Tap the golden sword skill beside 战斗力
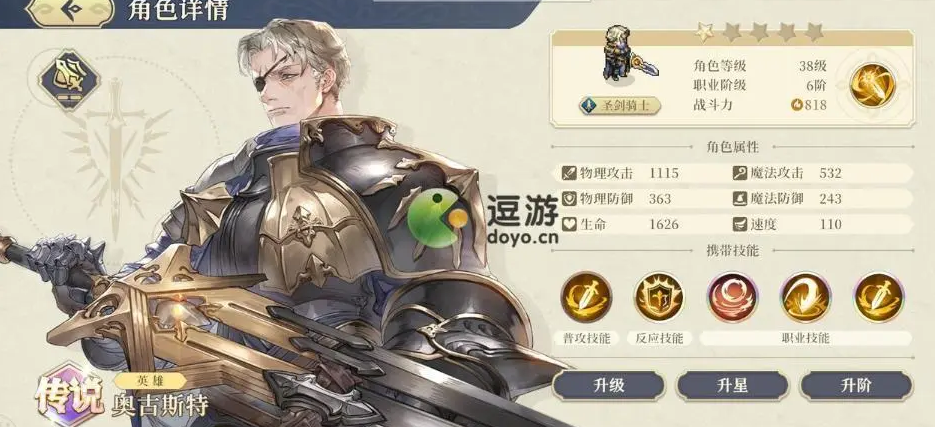The image size is (935, 427). 872,86
